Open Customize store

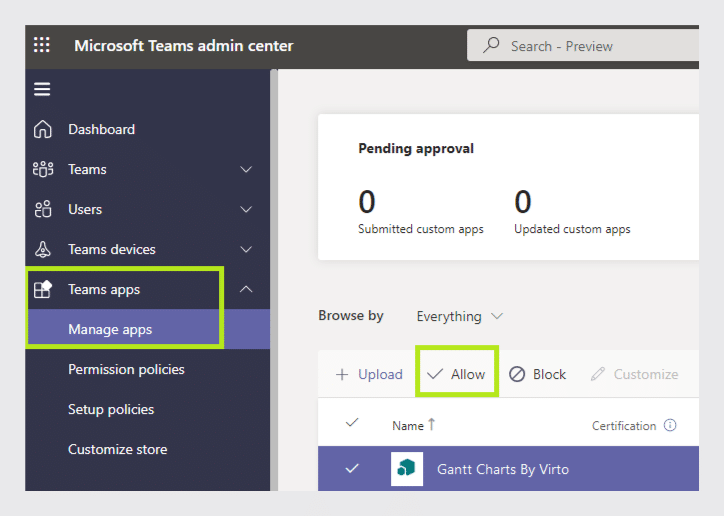click(x=117, y=449)
